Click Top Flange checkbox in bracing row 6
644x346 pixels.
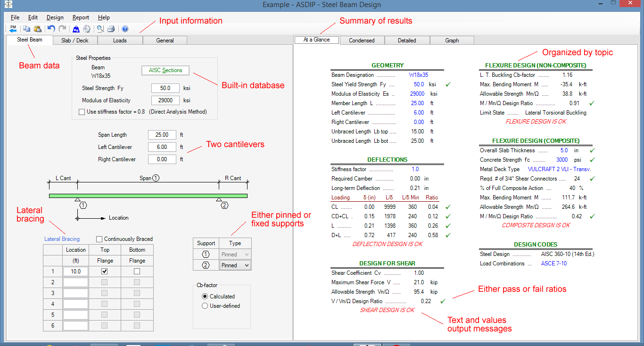tap(105, 325)
